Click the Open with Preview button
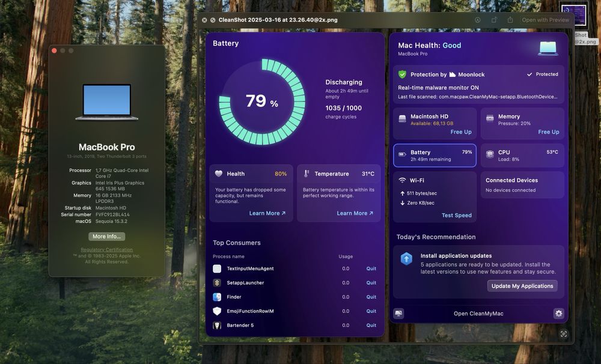This screenshot has width=601, height=364. tap(546, 20)
